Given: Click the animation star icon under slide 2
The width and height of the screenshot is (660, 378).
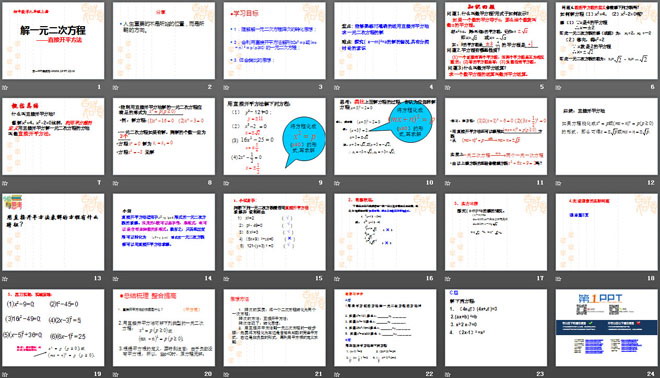Looking at the screenshot, I should (116, 88).
